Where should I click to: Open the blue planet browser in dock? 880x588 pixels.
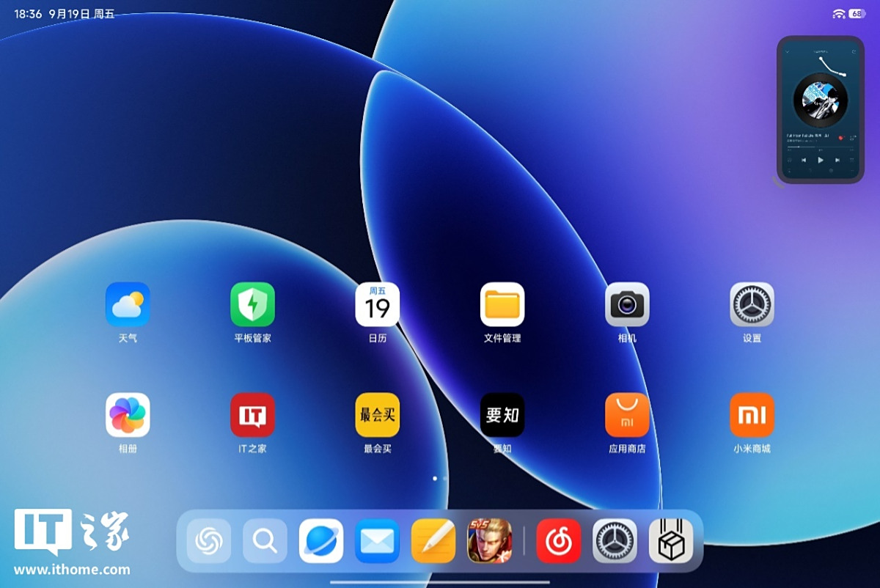pyautogui.click(x=321, y=541)
